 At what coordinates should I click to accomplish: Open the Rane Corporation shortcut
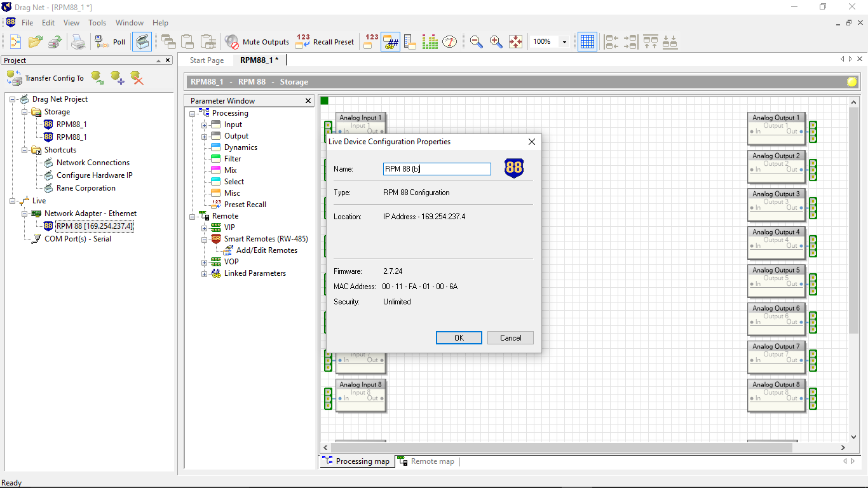(x=86, y=188)
